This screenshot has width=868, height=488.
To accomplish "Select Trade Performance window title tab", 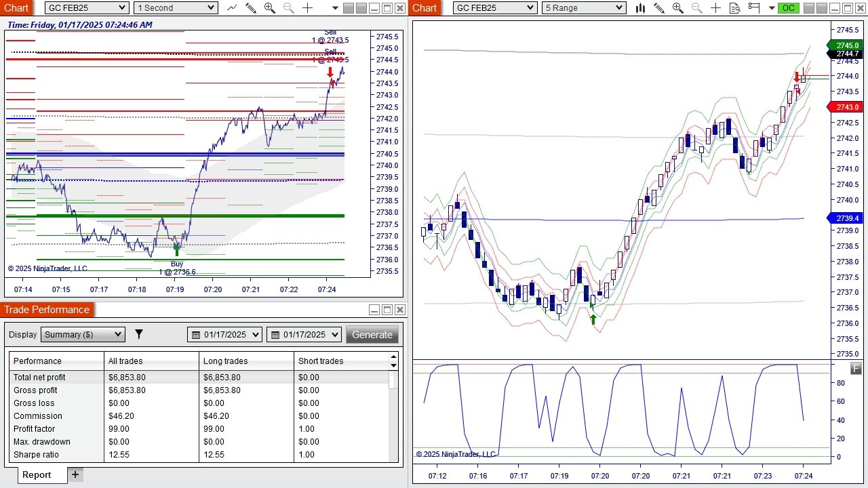I will click(47, 310).
